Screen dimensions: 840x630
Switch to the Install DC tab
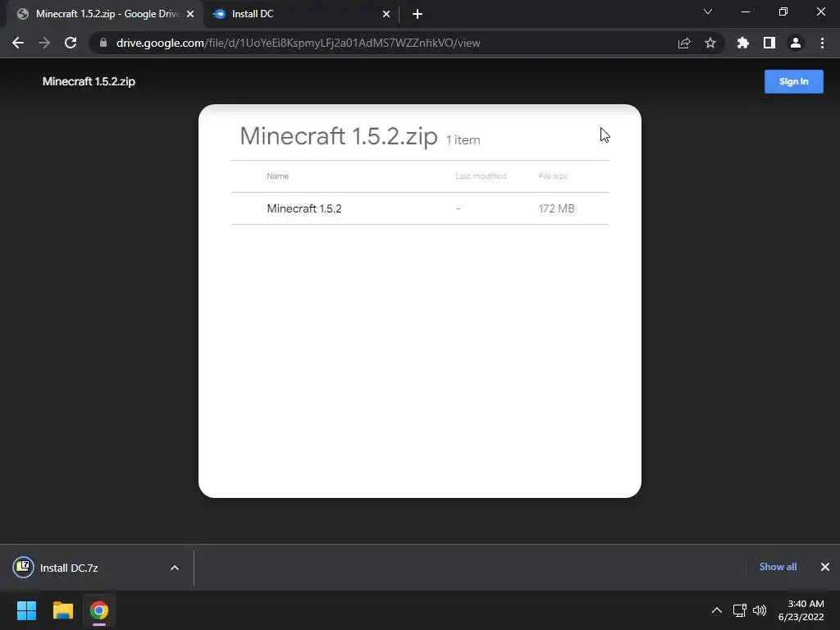coord(301,14)
